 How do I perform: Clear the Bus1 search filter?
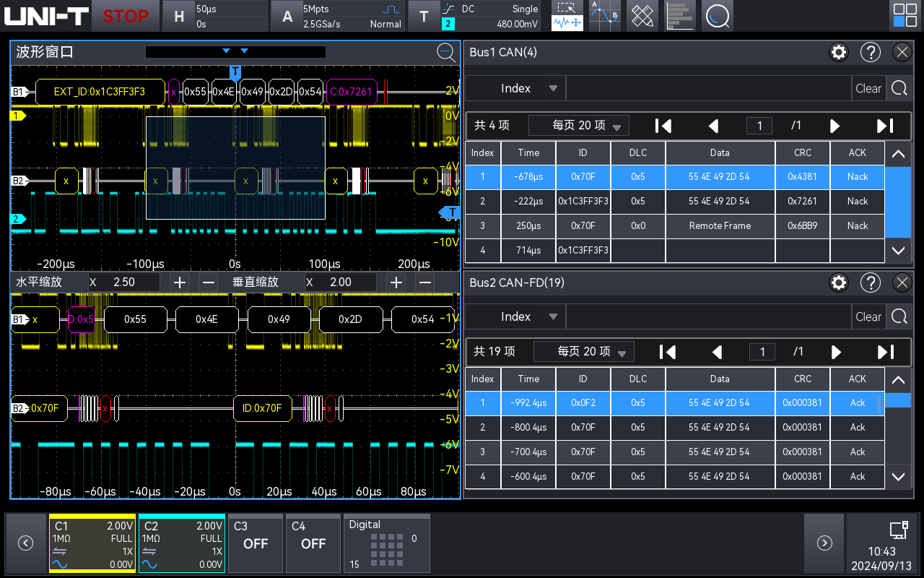click(x=868, y=88)
